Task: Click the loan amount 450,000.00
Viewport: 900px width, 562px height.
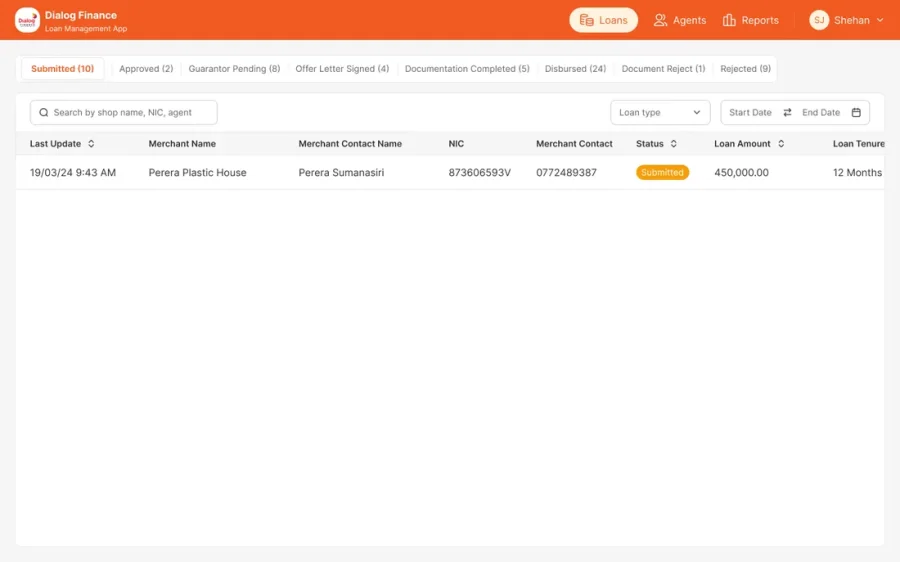Action: click(741, 172)
